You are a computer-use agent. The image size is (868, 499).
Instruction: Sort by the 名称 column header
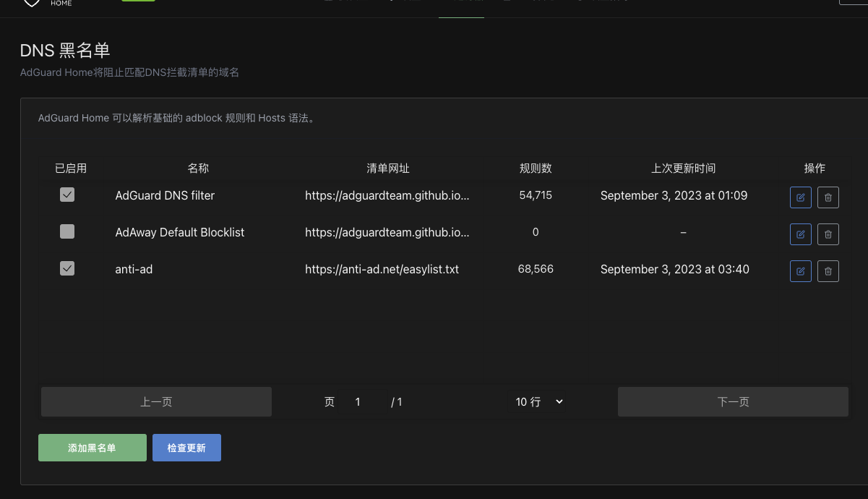tap(198, 168)
